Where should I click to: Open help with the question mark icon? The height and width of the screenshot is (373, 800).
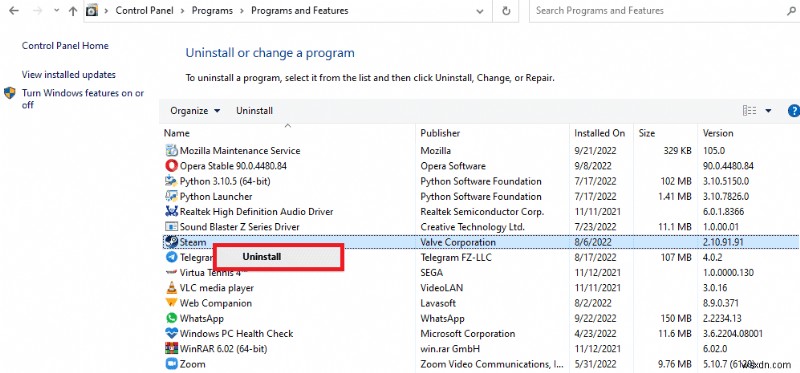(794, 111)
